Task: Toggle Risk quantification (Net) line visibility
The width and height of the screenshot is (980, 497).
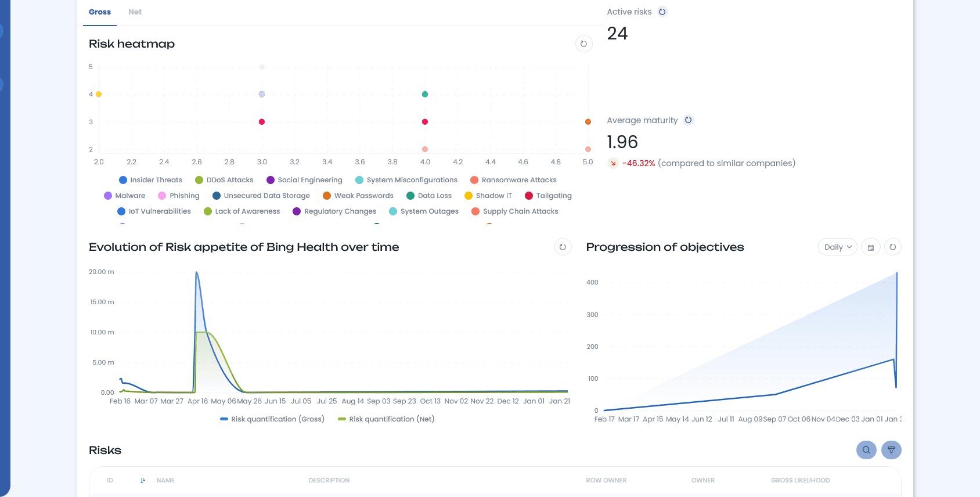Action: point(386,419)
